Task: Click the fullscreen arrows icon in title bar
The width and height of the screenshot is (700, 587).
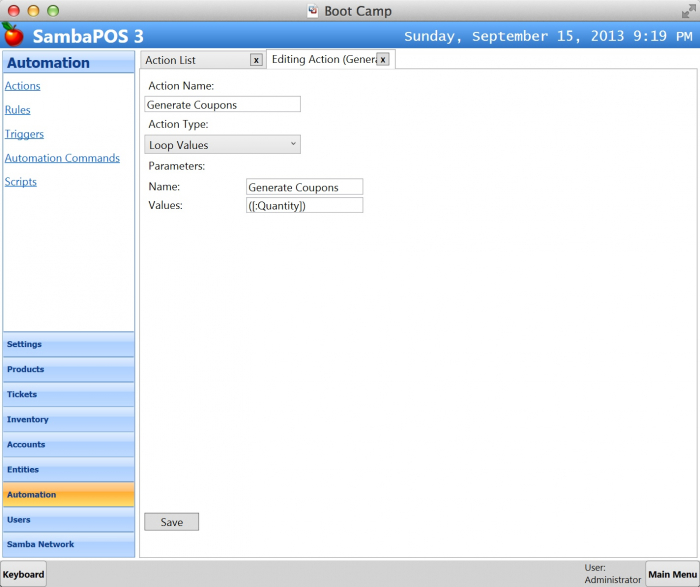Action: 688,11
